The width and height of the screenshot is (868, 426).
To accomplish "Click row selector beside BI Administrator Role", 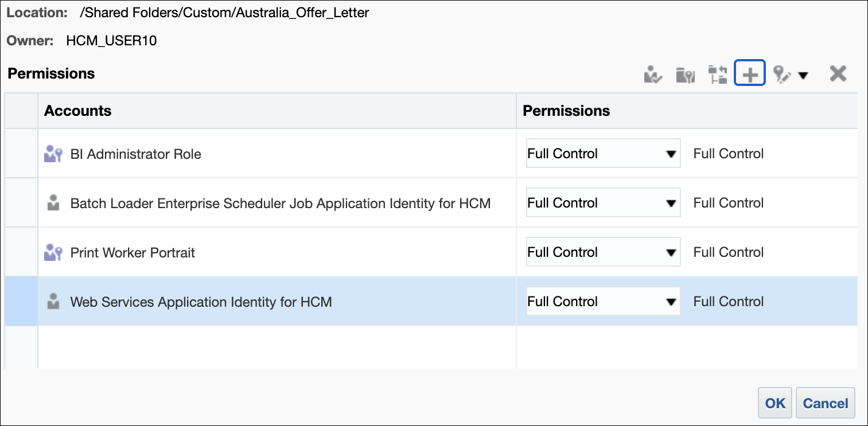I will (x=21, y=154).
